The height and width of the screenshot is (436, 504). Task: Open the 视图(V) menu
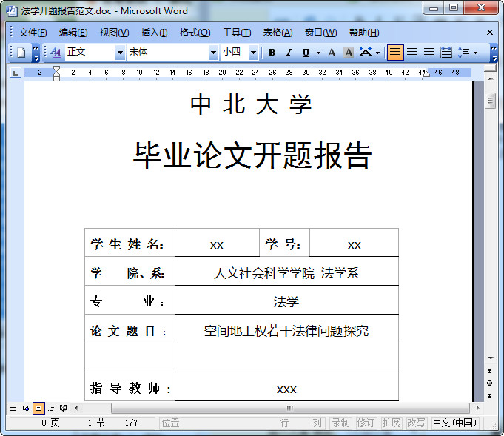114,33
